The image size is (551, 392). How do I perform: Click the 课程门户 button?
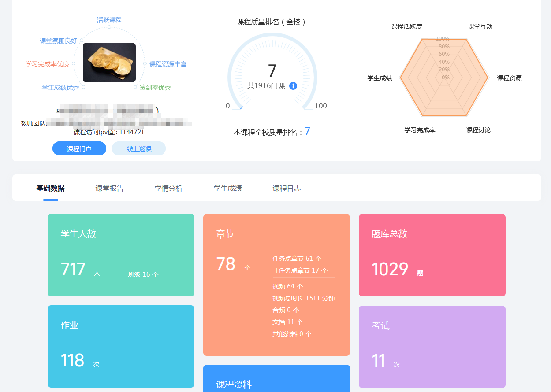pos(79,148)
